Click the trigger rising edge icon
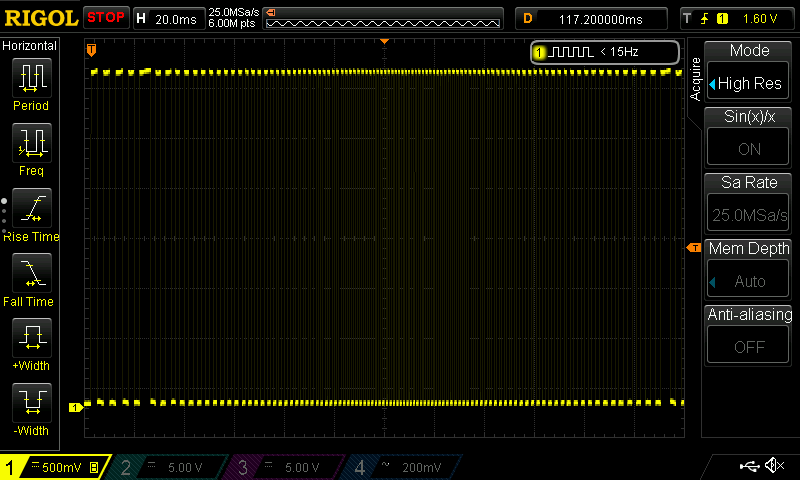 pos(705,19)
